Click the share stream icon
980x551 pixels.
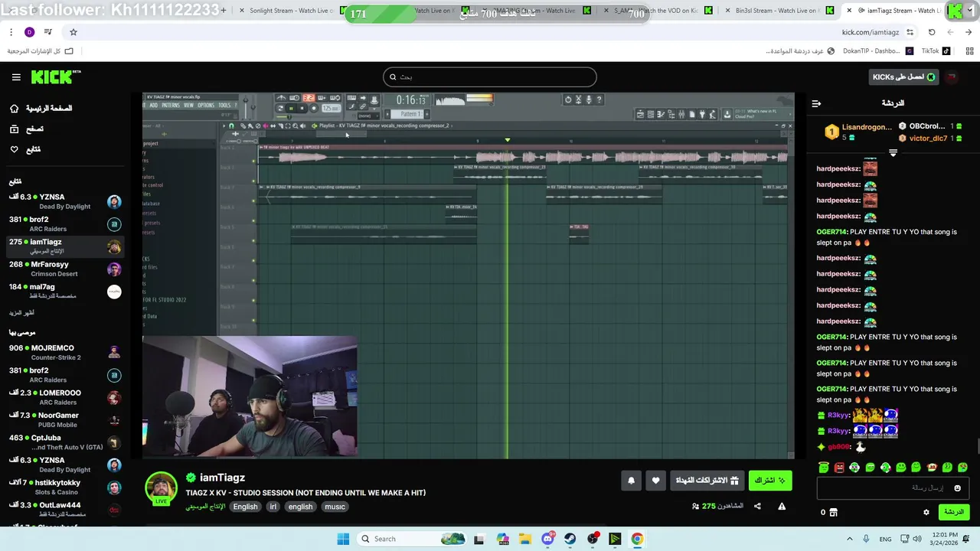pos(757,506)
